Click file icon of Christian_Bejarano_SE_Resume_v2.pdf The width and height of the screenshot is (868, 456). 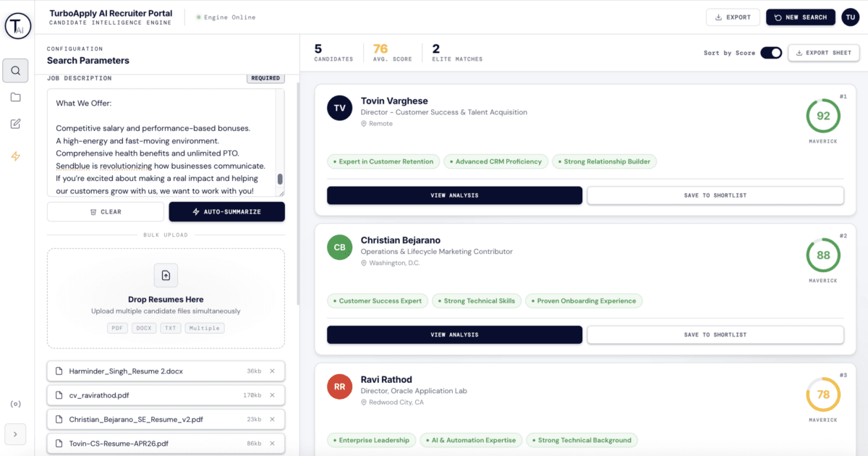coord(59,419)
